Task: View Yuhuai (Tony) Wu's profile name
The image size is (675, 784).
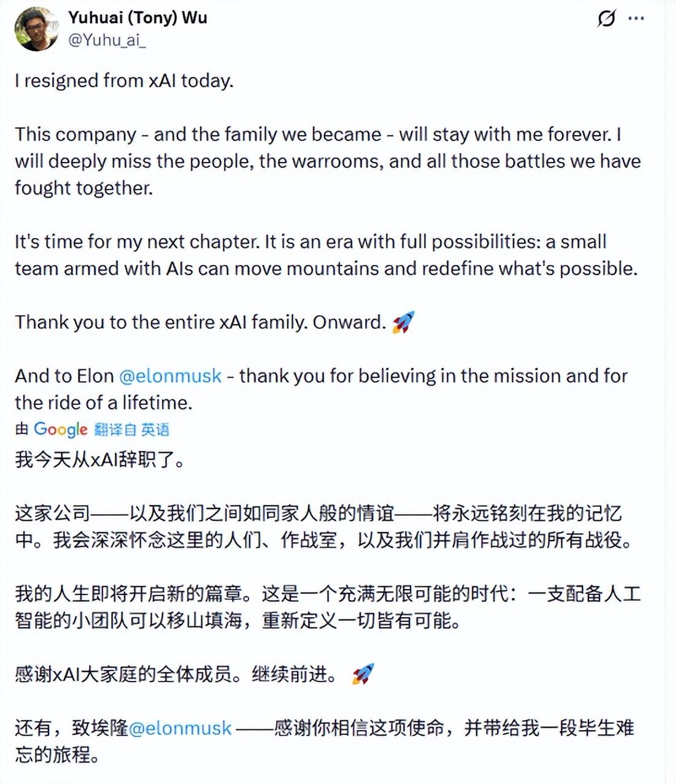Action: click(138, 18)
